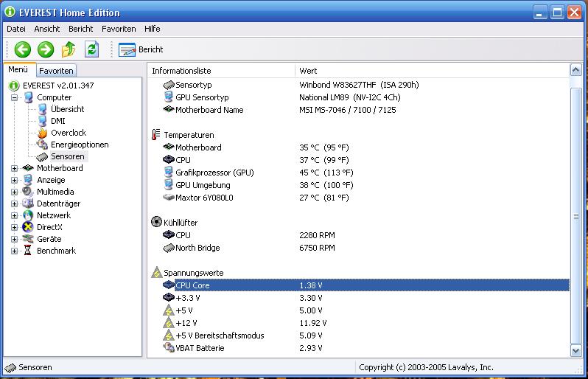Click the Benchmark hourglass icon
Image resolution: width=588 pixels, height=379 pixels.
pyautogui.click(x=28, y=251)
